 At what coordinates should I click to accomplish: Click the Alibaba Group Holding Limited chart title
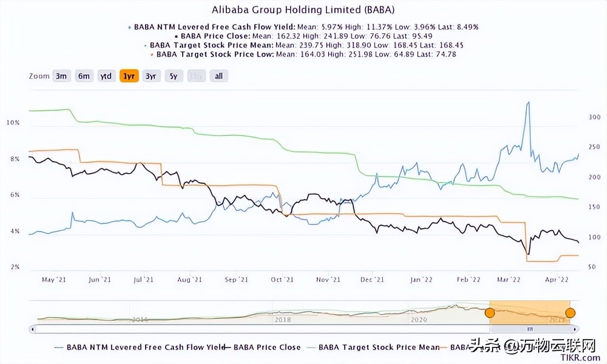(303, 9)
